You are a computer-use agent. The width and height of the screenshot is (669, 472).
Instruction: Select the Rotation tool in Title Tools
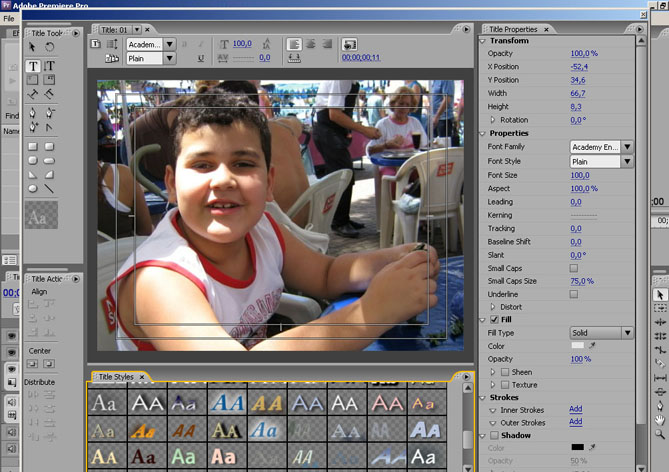point(50,47)
